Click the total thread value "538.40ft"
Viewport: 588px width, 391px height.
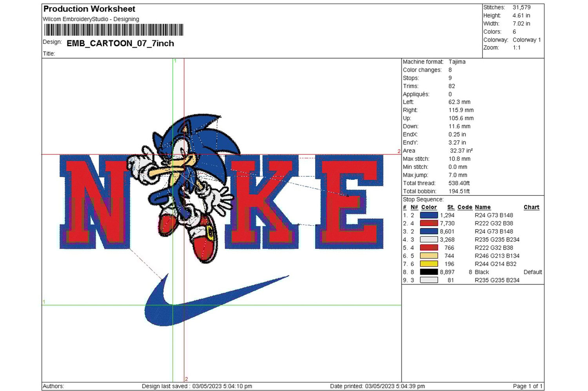[459, 183]
